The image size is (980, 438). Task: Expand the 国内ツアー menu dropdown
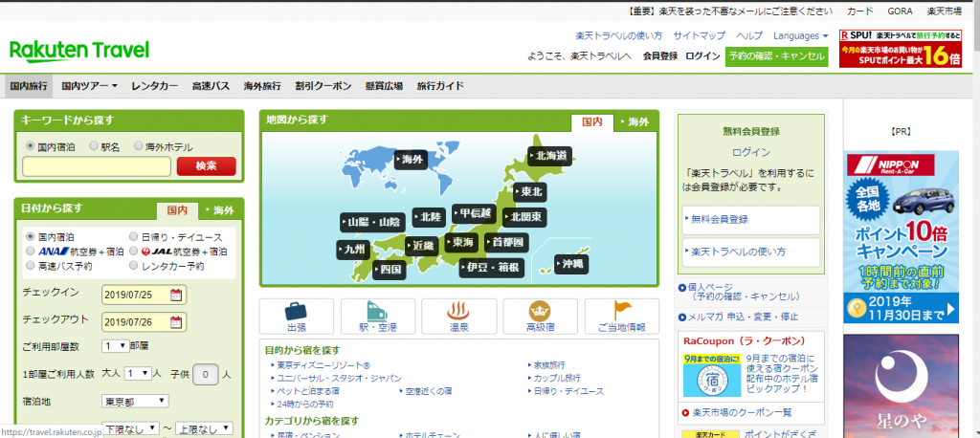pyautogui.click(x=89, y=86)
